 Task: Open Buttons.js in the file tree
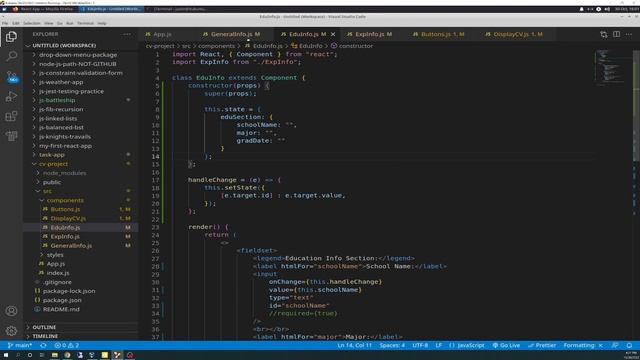tap(81, 209)
